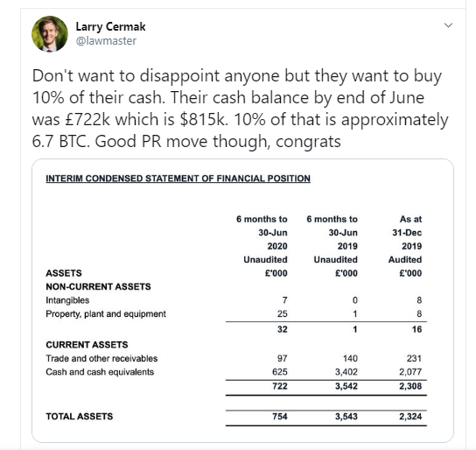
Task: Select the Cash and cash equivalents label
Action: pyautogui.click(x=100, y=372)
